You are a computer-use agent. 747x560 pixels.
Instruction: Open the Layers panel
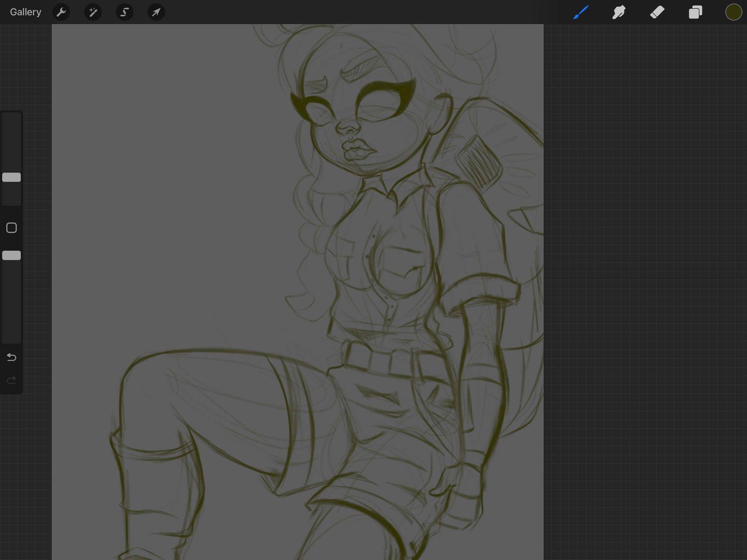pyautogui.click(x=695, y=12)
